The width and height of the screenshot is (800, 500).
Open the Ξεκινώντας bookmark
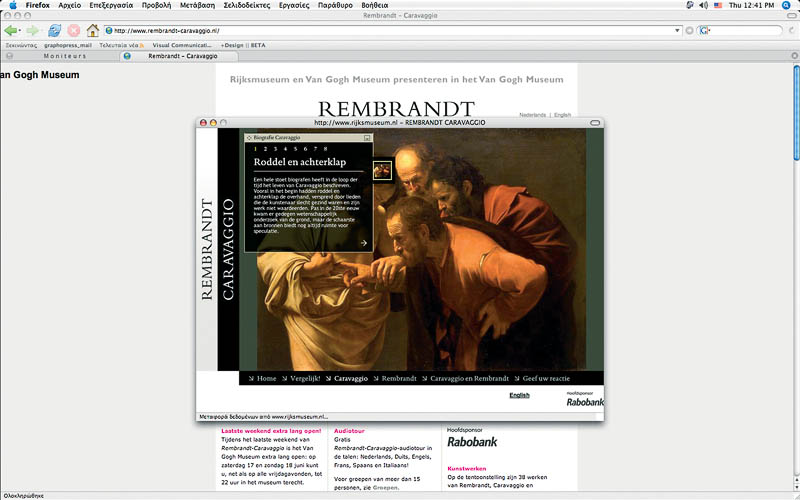pos(21,45)
